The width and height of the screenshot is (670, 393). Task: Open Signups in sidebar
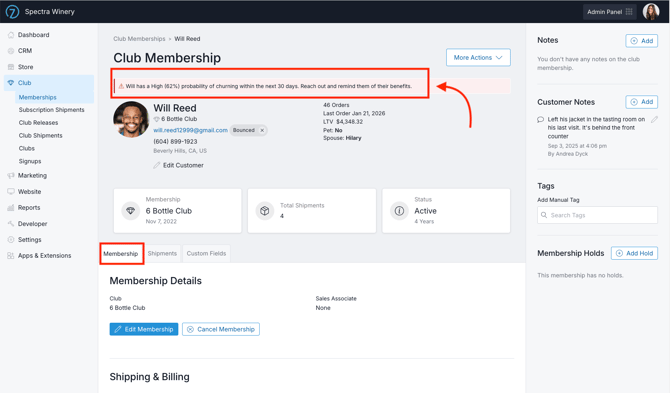[x=30, y=161]
